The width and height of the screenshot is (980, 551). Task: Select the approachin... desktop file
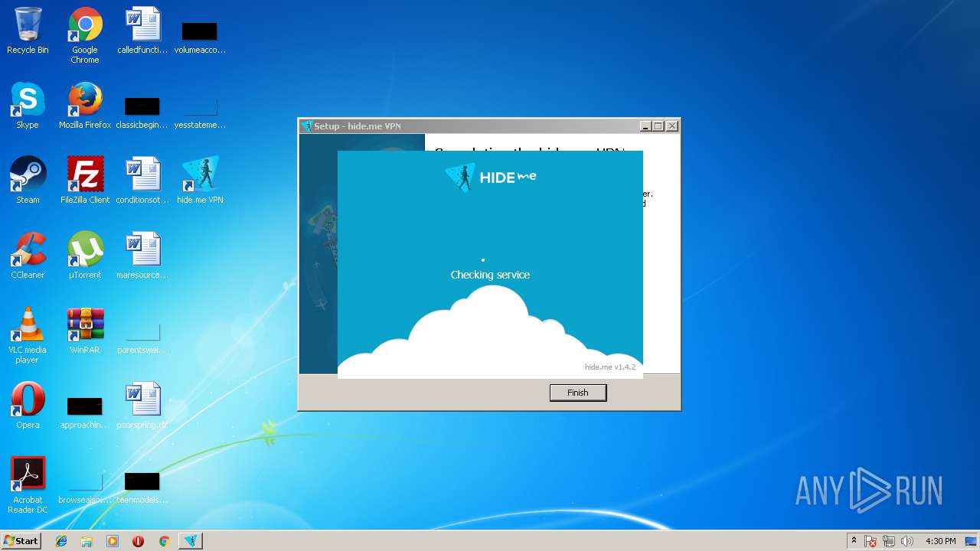coord(84,412)
